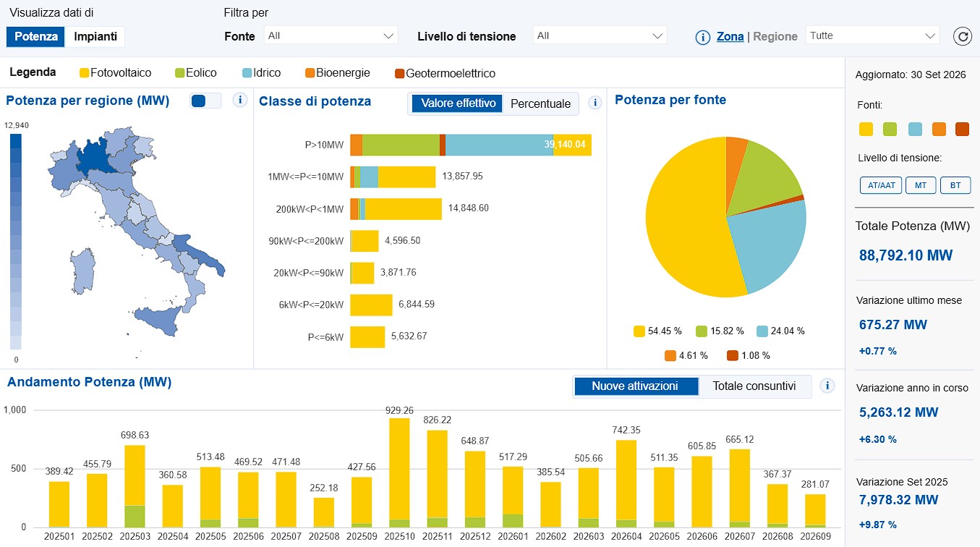The width and height of the screenshot is (980, 547).
Task: Select Valore effettivo view
Action: tap(459, 103)
